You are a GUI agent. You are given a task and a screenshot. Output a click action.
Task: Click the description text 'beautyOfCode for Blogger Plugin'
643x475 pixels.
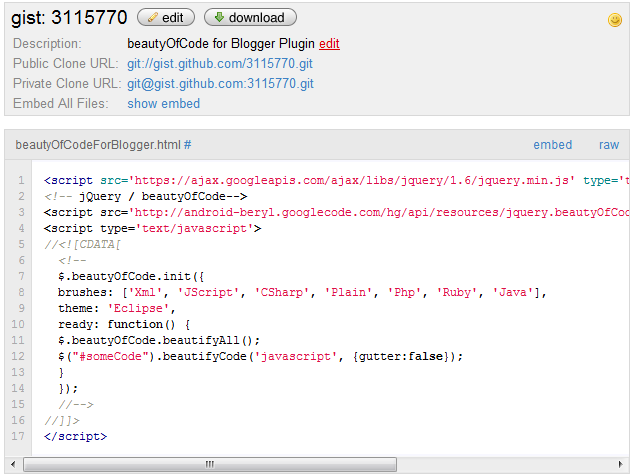click(221, 43)
